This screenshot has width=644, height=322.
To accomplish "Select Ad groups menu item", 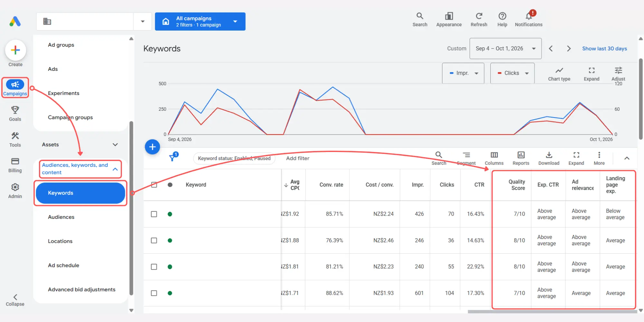I will pyautogui.click(x=61, y=45).
